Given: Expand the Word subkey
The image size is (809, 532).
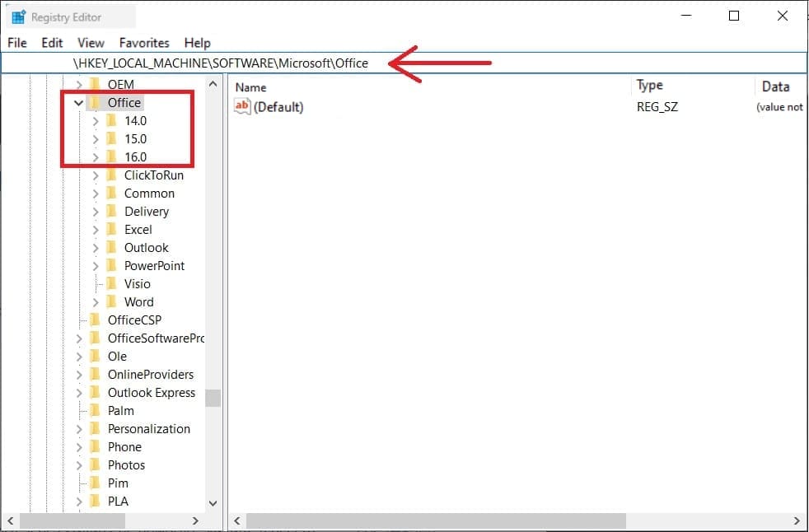Looking at the screenshot, I should (x=96, y=302).
